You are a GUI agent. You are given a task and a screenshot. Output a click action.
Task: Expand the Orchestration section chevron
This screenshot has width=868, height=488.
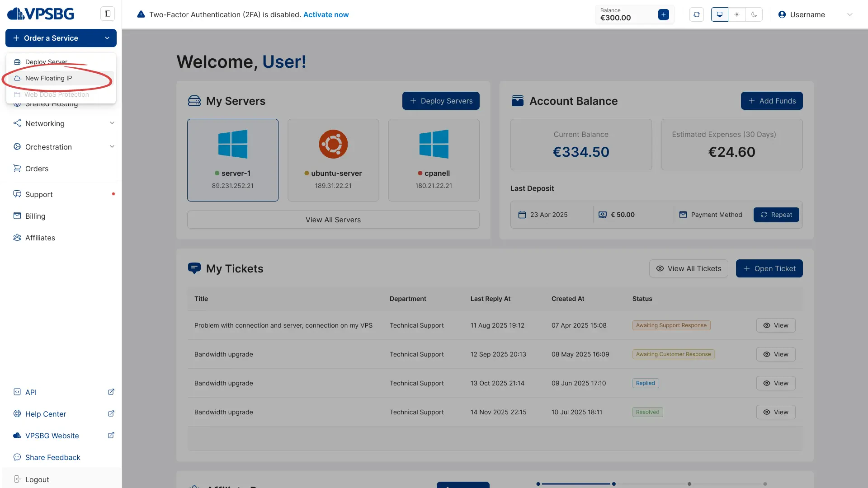point(112,147)
